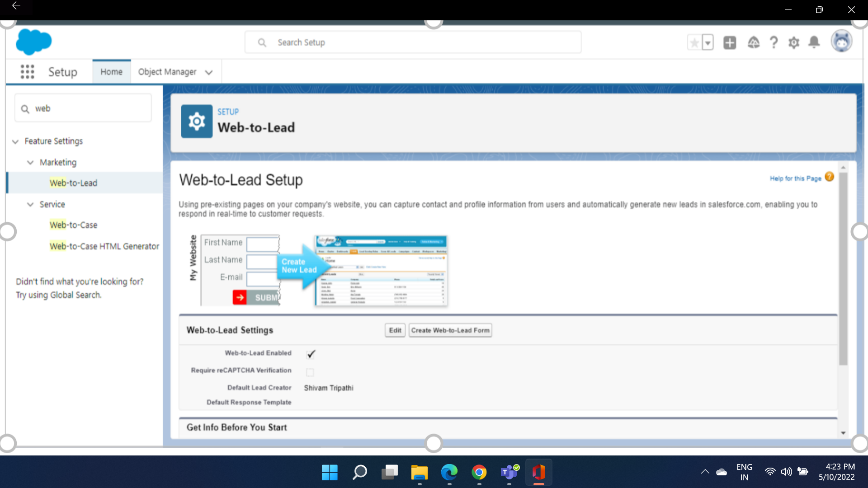The image size is (868, 488).
Task: Open the favorites list dropdown arrow
Action: click(x=708, y=43)
